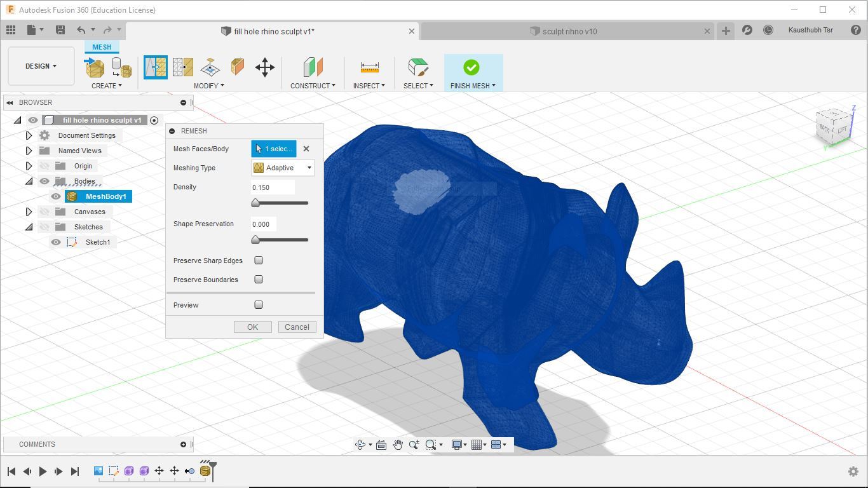Enable Preserve Boundaries checkbox
Viewport: 868px width, 488px height.
(x=259, y=280)
